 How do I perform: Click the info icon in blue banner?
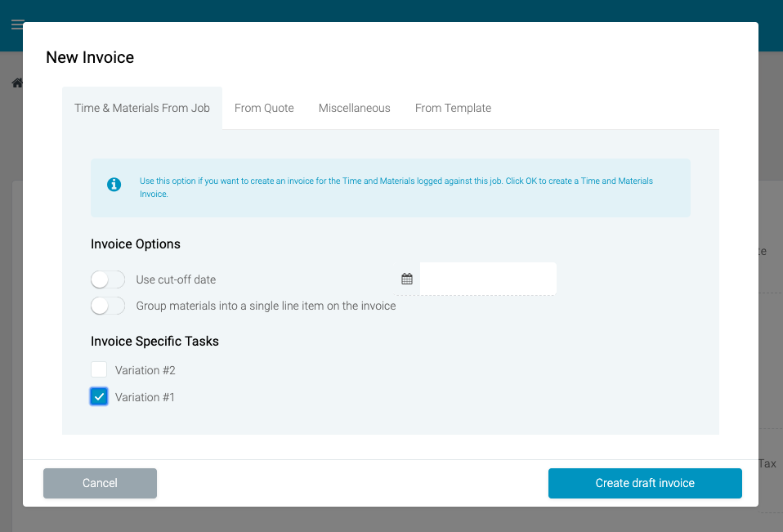click(114, 185)
